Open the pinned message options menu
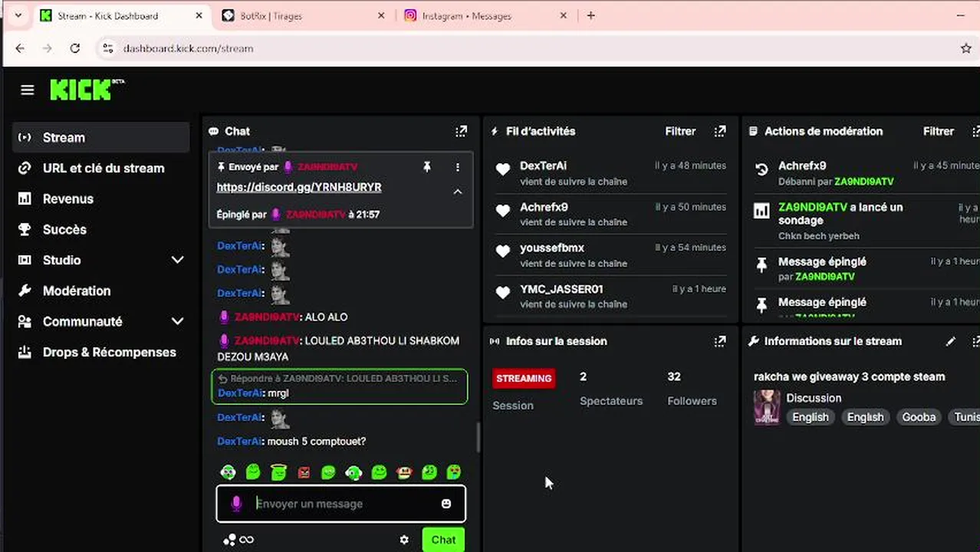Viewport: 980px width, 552px height. pyautogui.click(x=458, y=166)
